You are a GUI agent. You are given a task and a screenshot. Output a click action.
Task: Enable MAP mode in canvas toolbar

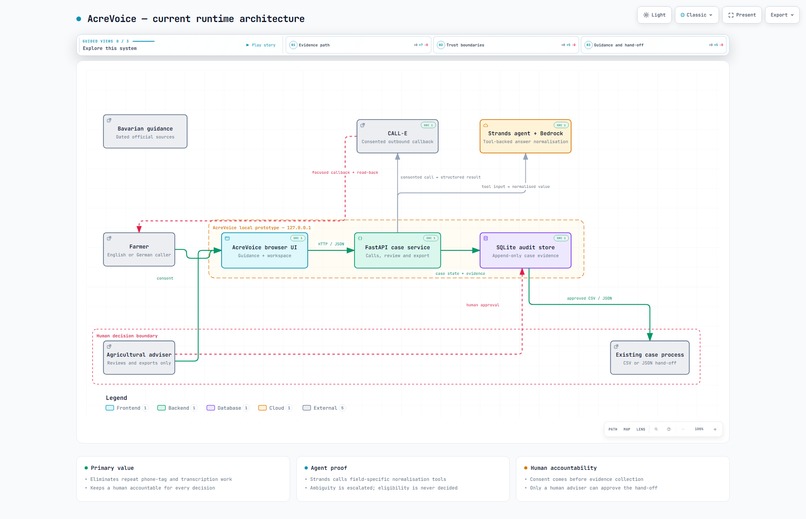[x=627, y=429]
